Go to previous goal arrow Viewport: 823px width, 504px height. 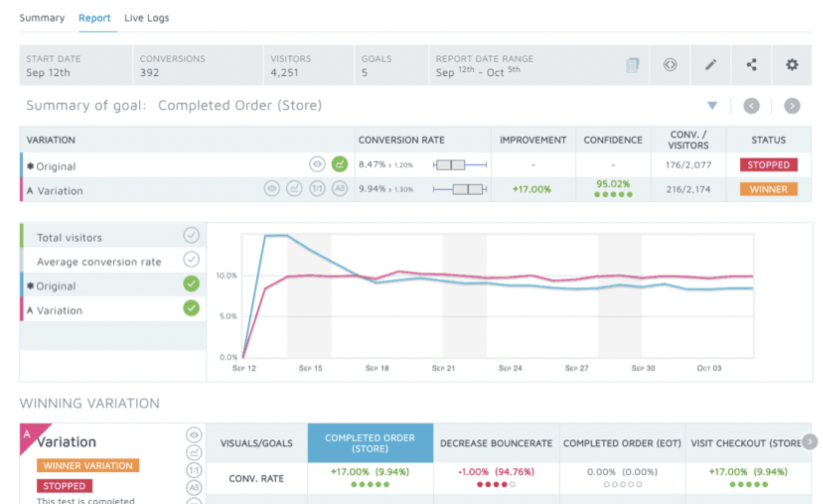point(751,106)
